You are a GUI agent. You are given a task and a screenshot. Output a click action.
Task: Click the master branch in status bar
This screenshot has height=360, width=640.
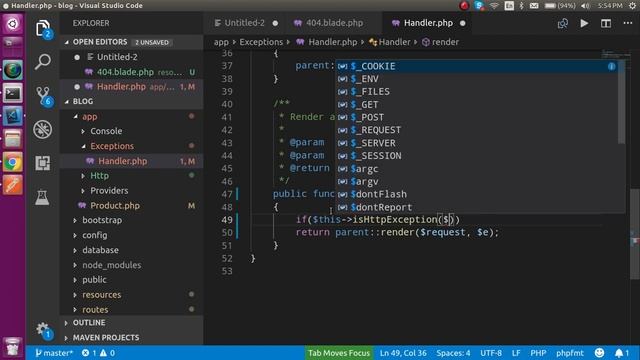pos(54,353)
